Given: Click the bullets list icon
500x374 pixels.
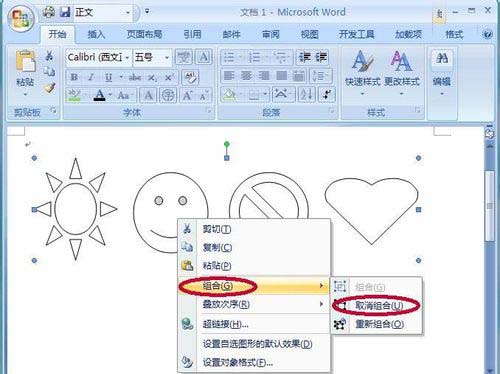Looking at the screenshot, I should coord(229,57).
